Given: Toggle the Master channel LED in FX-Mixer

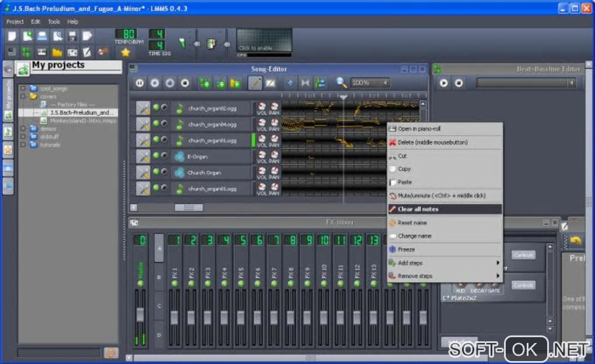Looking at the screenshot, I should tap(140, 283).
